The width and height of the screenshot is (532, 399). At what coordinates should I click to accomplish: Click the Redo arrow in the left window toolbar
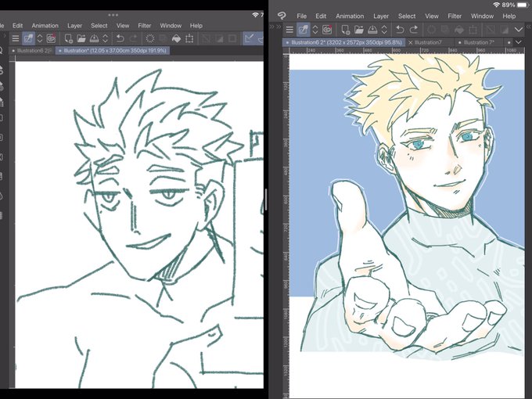coord(134,38)
